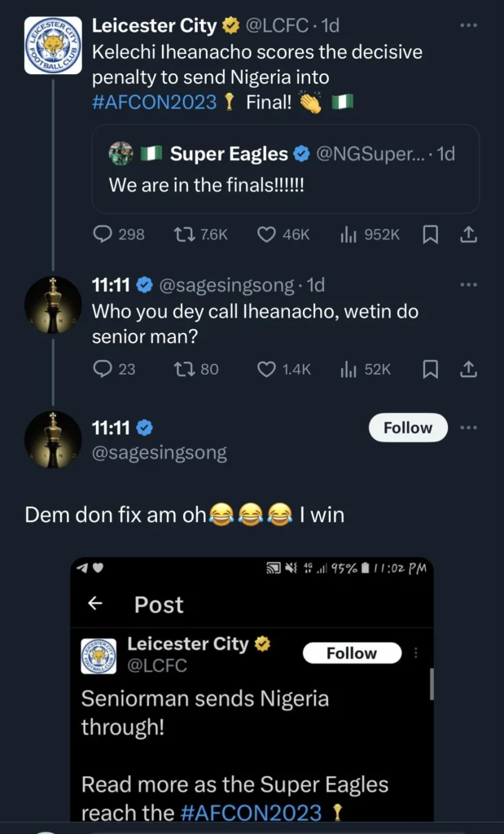The width and height of the screenshot is (504, 834).
Task: Open the three-dot menu on Leicester City's tweet
Action: point(469,24)
